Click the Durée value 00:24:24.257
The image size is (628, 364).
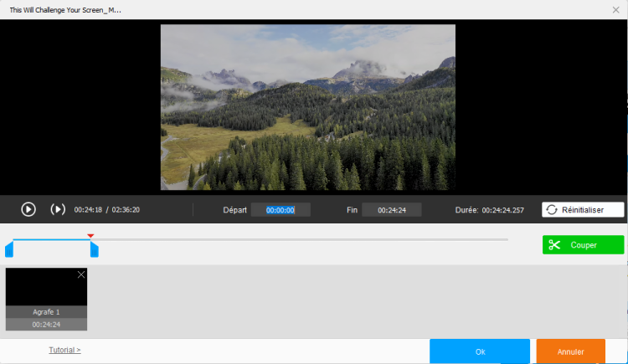point(502,210)
